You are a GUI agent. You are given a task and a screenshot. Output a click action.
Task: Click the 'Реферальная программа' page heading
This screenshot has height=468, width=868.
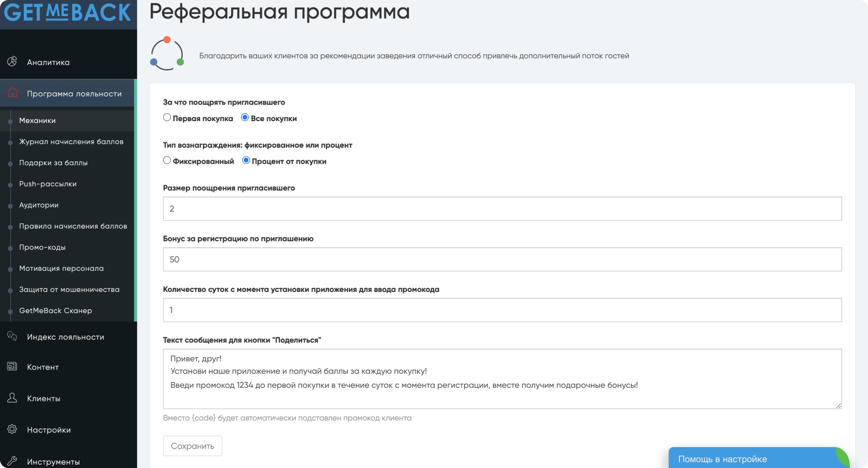coord(279,12)
